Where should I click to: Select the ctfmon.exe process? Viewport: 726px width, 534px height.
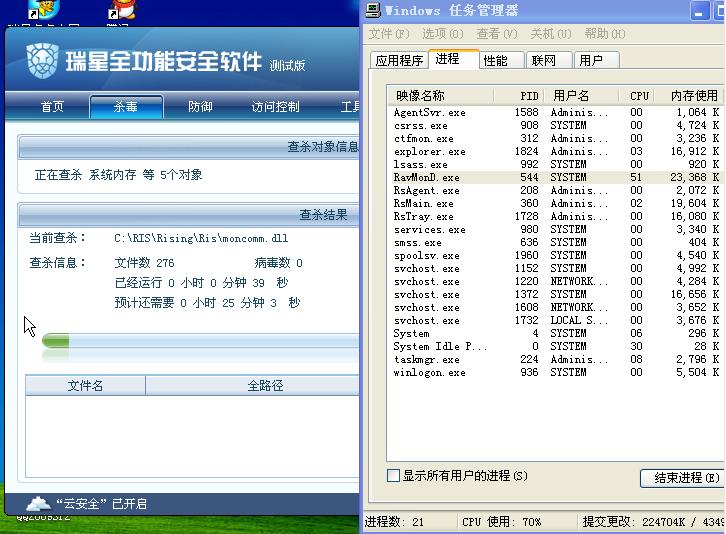[556, 138]
